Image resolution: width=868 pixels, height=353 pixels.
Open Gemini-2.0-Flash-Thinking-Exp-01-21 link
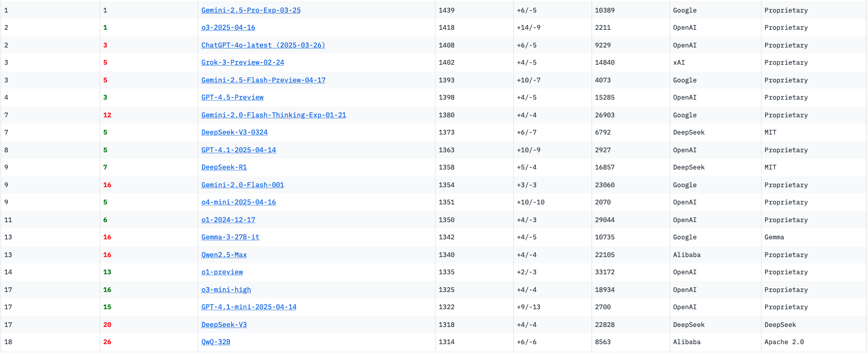[274, 115]
